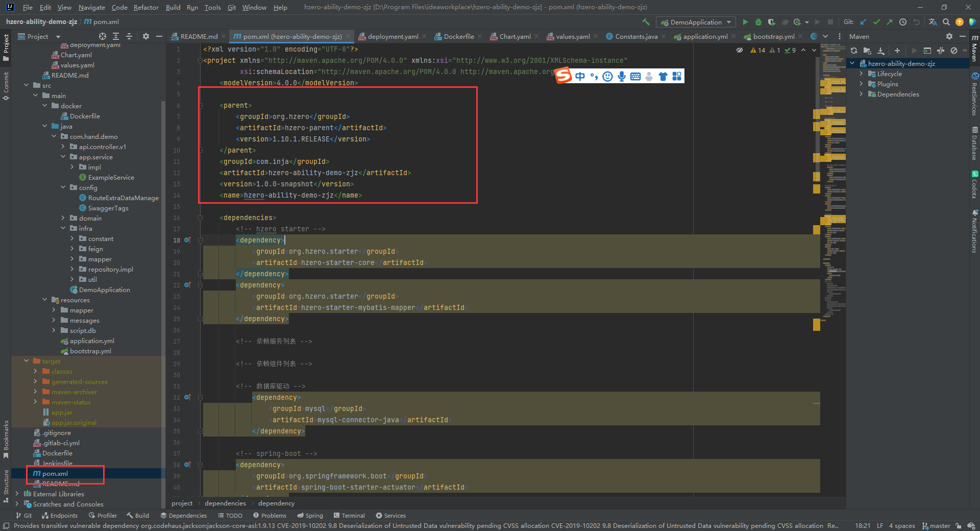Close the README.md editor tab
980x531 pixels.
click(224, 37)
